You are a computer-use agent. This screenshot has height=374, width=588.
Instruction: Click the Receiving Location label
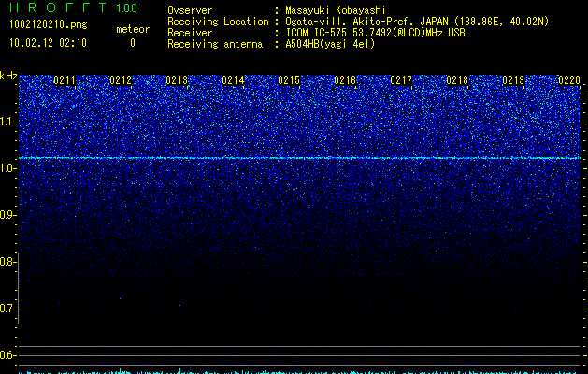click(x=218, y=22)
